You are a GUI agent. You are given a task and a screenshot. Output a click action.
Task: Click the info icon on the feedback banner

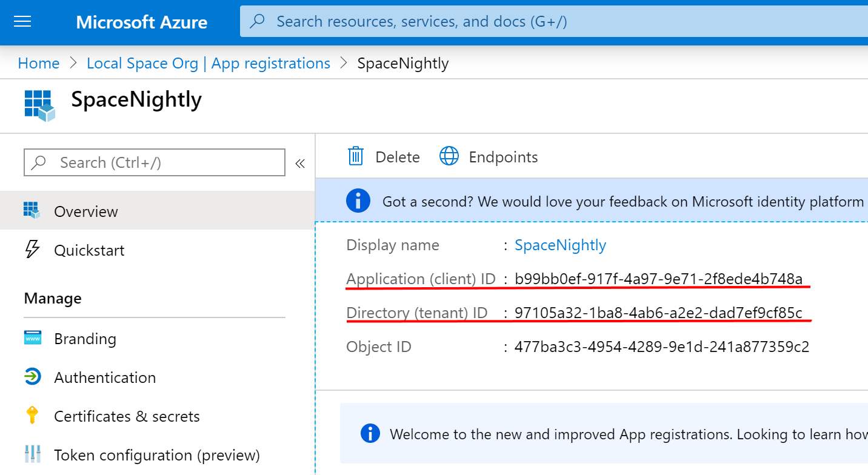pyautogui.click(x=358, y=201)
